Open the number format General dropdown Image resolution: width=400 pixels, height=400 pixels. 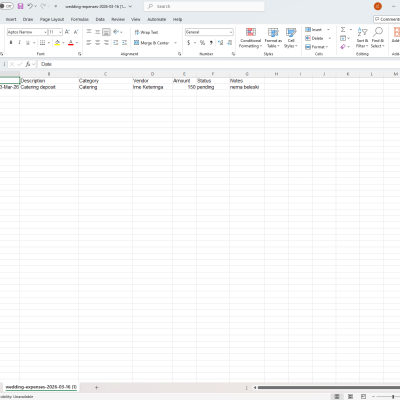coord(231,32)
